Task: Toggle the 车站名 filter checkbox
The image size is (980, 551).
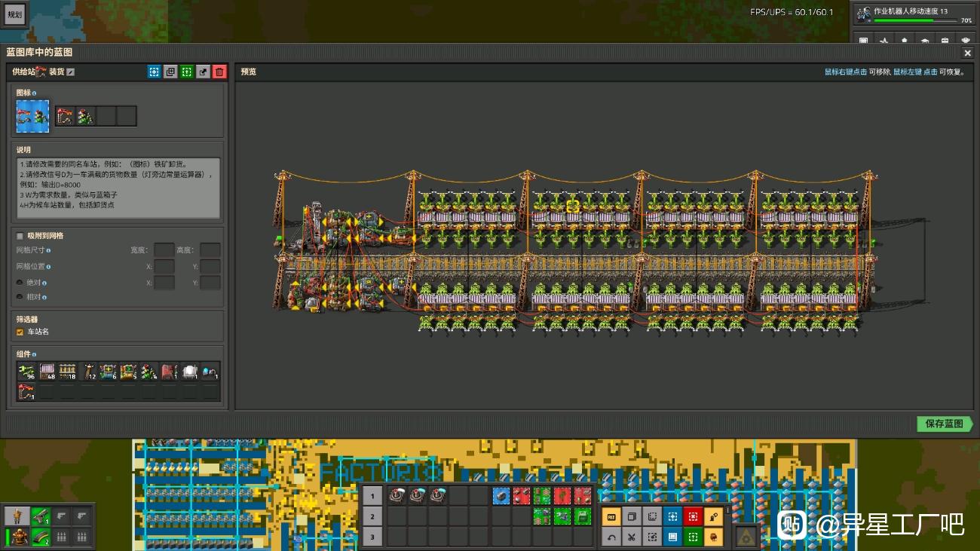Action: 20,332
